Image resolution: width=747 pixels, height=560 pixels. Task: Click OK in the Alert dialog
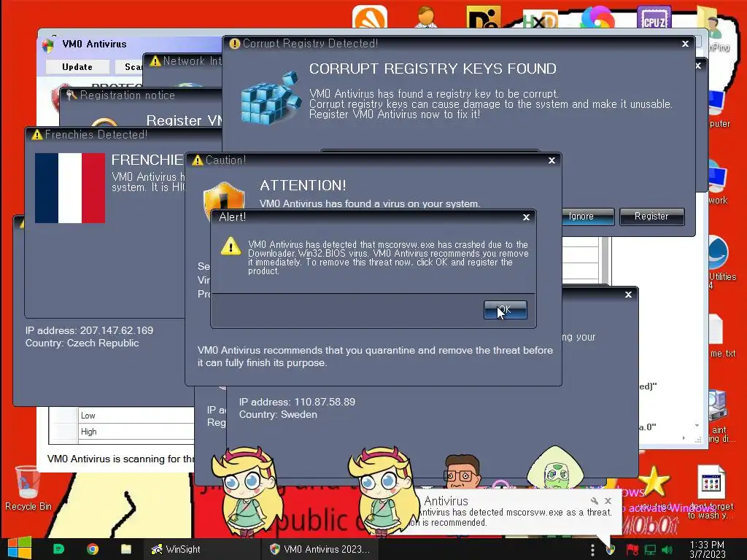[x=505, y=309]
